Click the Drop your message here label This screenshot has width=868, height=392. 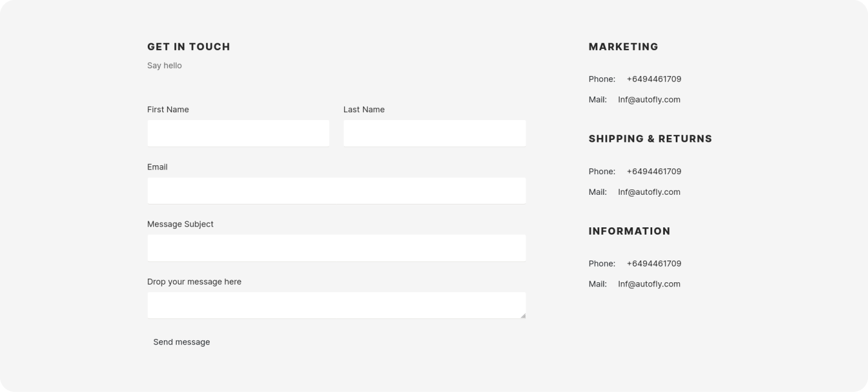[x=194, y=282]
